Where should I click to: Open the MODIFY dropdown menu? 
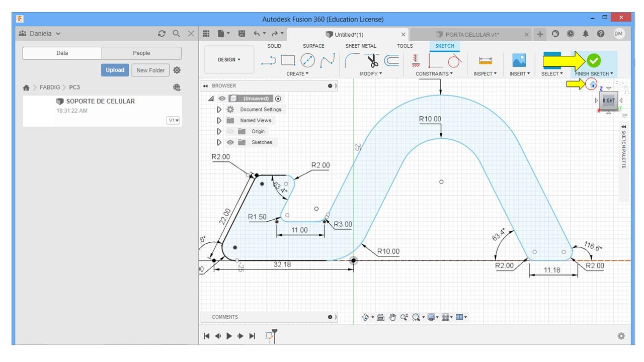(x=371, y=74)
